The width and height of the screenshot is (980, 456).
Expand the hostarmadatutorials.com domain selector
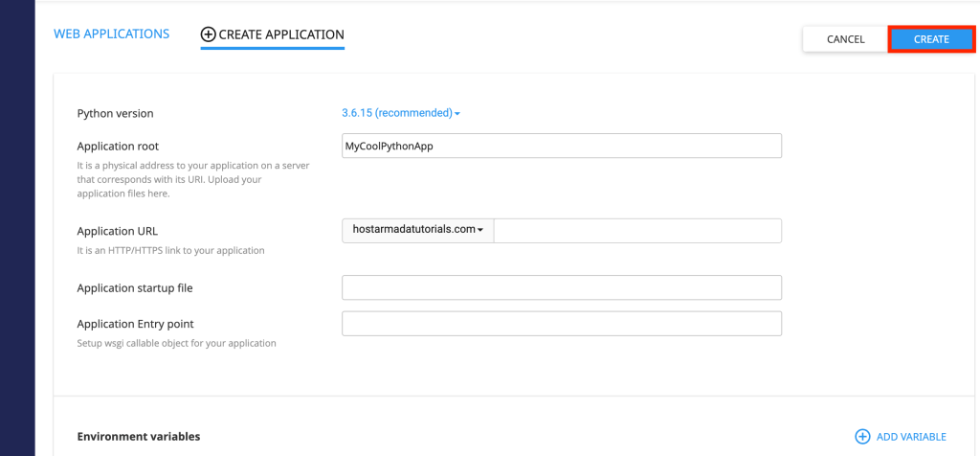[x=417, y=230]
